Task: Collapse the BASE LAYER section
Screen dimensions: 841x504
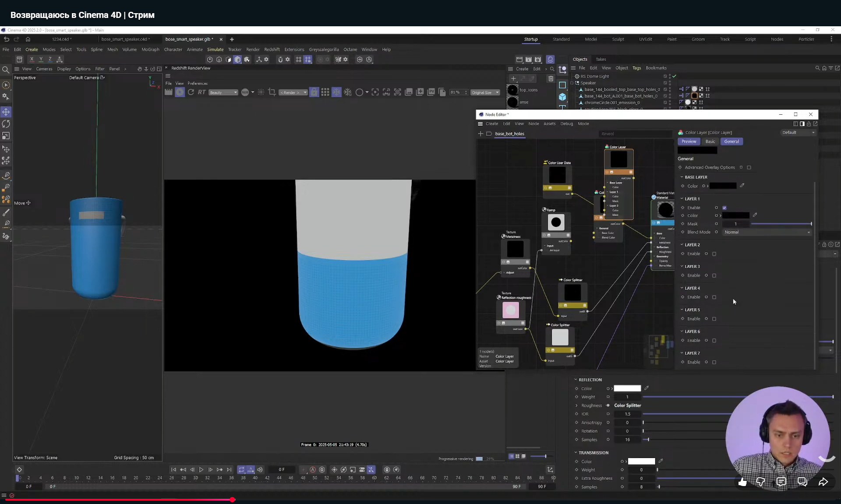Action: coord(682,177)
